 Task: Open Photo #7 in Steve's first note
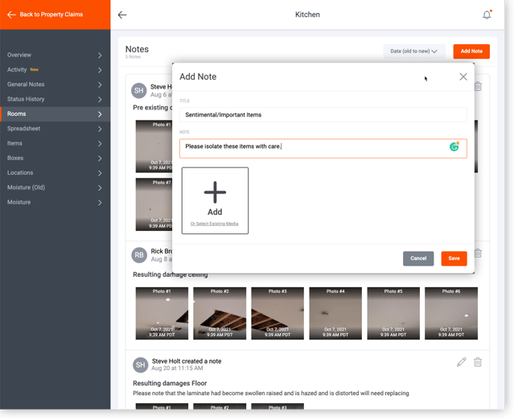(x=154, y=204)
